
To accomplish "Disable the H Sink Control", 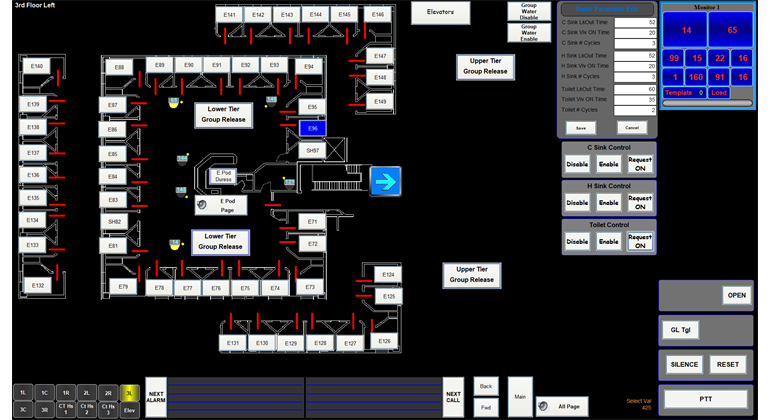I will pyautogui.click(x=577, y=203).
